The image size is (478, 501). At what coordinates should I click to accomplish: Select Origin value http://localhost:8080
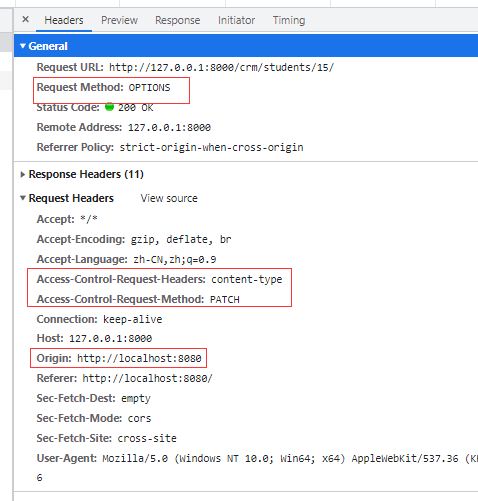[x=139, y=358]
